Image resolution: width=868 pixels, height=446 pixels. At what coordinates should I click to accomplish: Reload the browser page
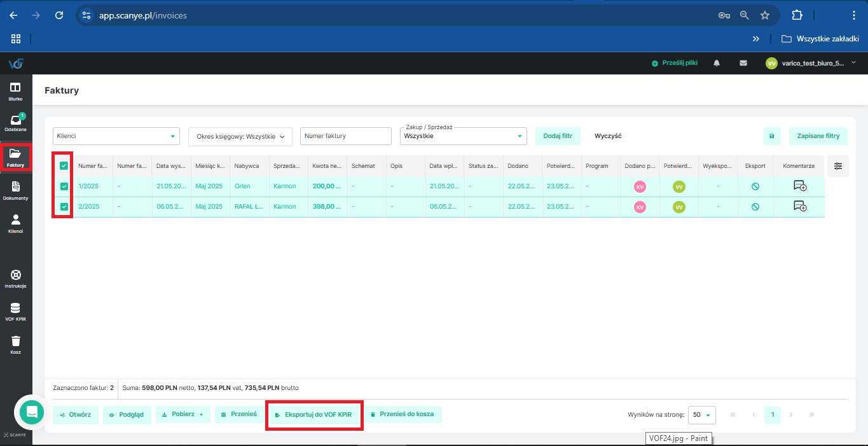(x=59, y=15)
